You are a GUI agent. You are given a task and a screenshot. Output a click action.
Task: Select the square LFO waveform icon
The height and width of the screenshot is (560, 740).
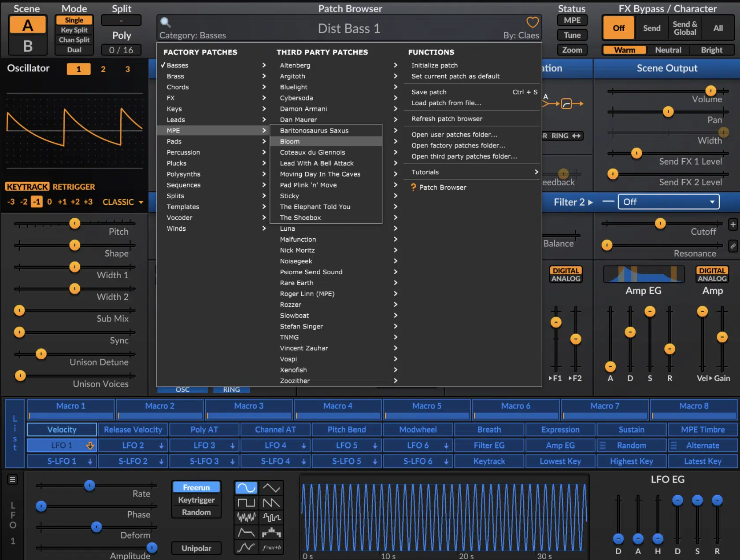(246, 502)
